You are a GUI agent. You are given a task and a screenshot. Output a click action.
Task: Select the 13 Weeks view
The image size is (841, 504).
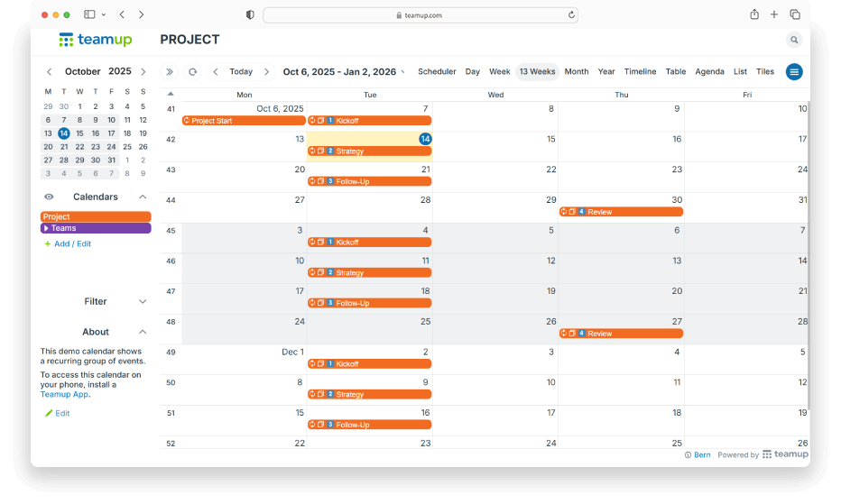pyautogui.click(x=537, y=72)
